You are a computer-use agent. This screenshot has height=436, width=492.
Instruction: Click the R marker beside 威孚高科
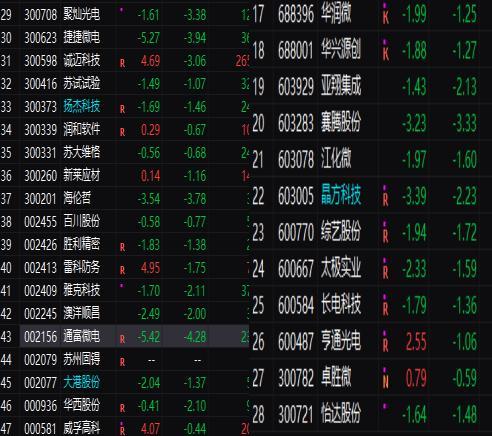click(122, 430)
